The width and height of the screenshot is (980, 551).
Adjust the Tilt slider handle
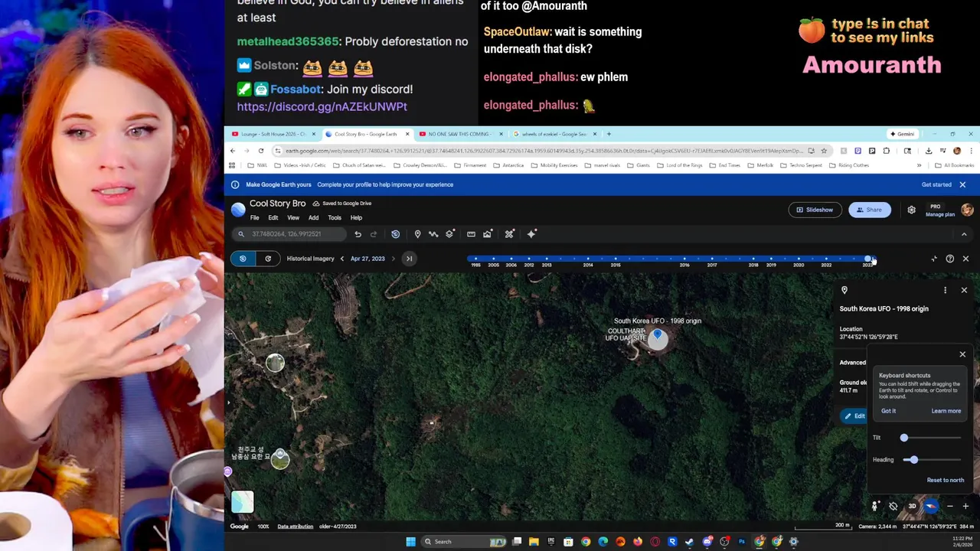click(903, 438)
